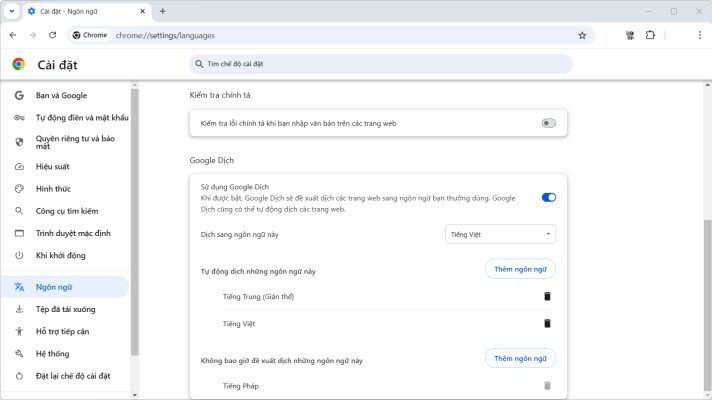Click the key icon for autofill

[x=19, y=118]
